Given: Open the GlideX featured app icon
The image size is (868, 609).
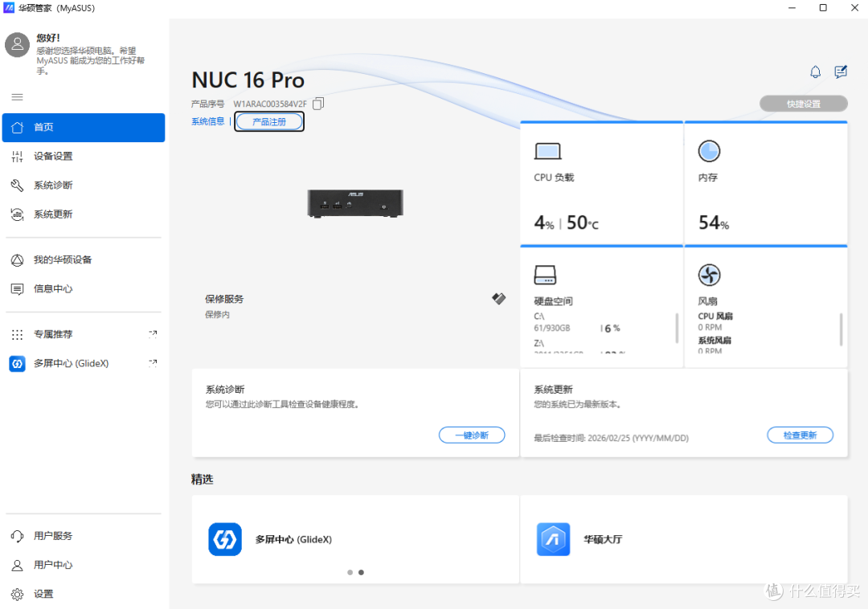Looking at the screenshot, I should 225,539.
